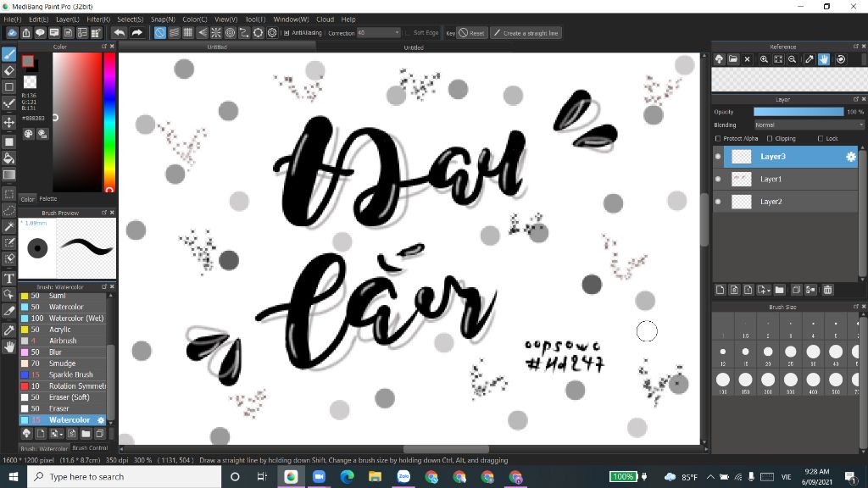Adjust the layer Opacity slider
Image resolution: width=868 pixels, height=488 pixels.
point(798,112)
